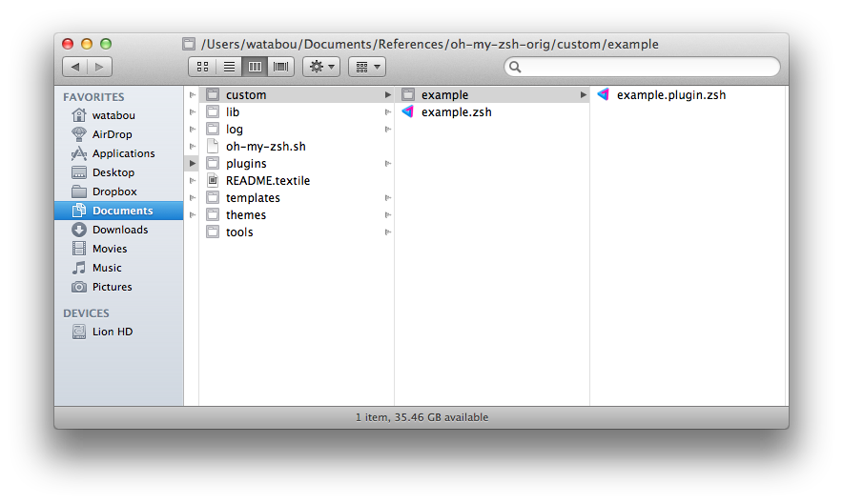The image size is (843, 504).
Task: Click the DEVICES sidebar heading
Action: (x=86, y=313)
